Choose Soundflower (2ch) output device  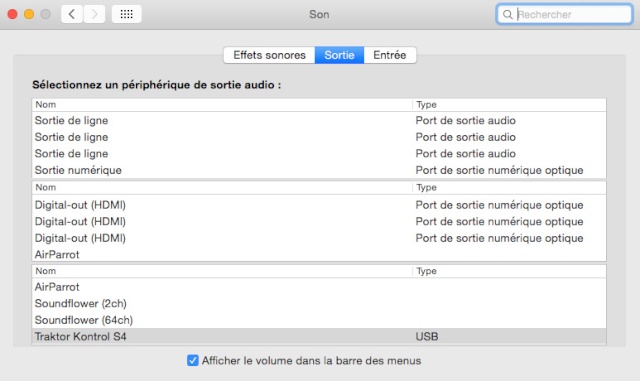coord(319,303)
